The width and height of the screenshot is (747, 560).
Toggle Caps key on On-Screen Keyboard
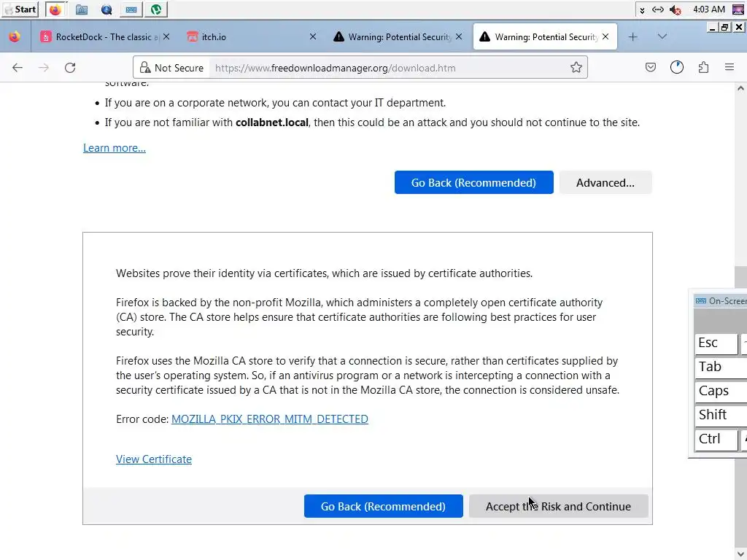pos(721,392)
